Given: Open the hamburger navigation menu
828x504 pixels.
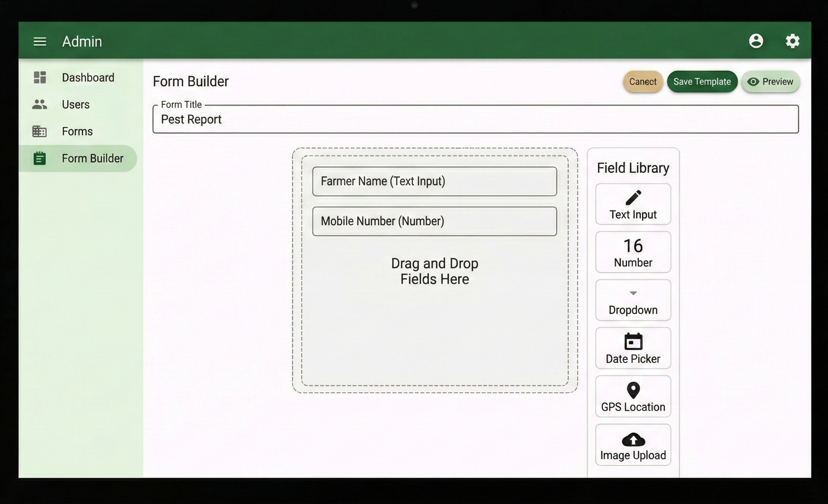Looking at the screenshot, I should [x=40, y=41].
